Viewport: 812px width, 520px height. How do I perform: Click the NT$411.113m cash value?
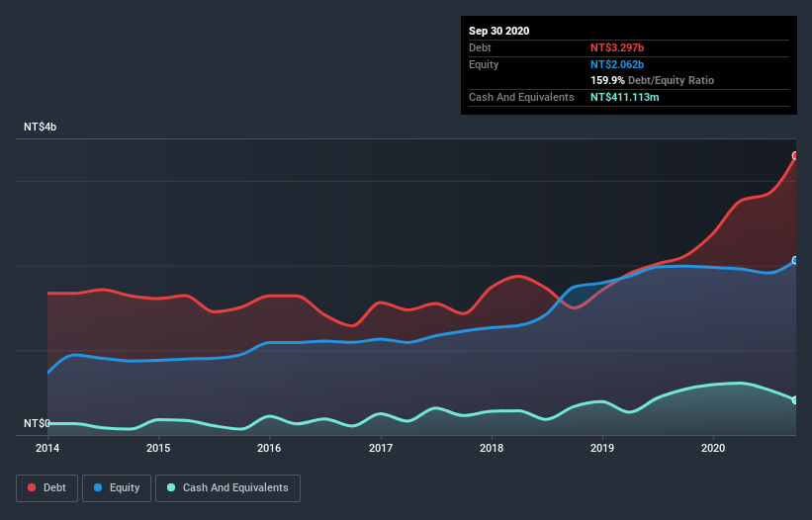click(x=625, y=97)
